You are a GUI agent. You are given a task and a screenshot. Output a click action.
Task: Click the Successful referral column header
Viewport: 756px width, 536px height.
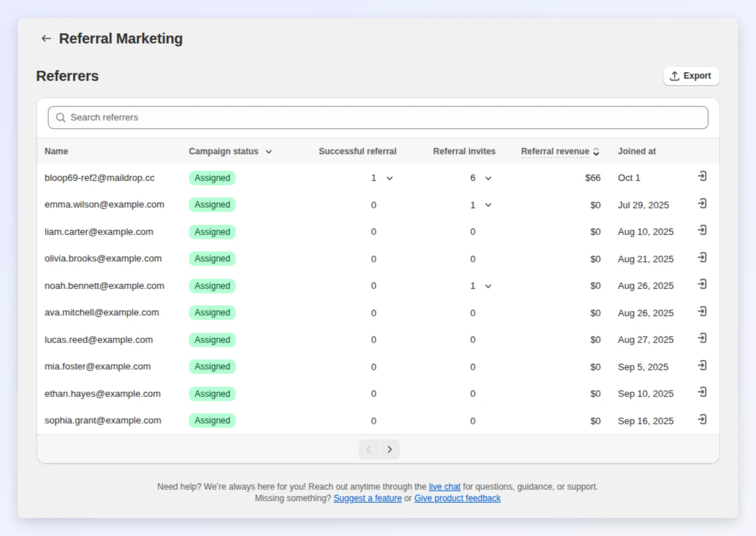pyautogui.click(x=357, y=151)
